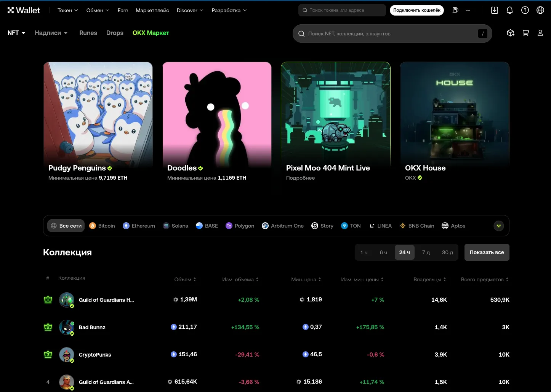Filter by Story network
The height and width of the screenshot is (392, 551).
pos(322,226)
